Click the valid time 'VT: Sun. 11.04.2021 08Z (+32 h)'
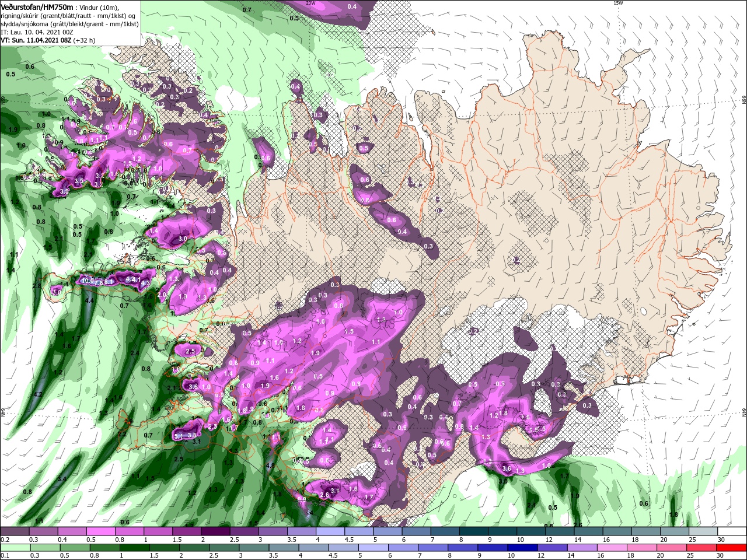The image size is (747, 560). pos(48,40)
